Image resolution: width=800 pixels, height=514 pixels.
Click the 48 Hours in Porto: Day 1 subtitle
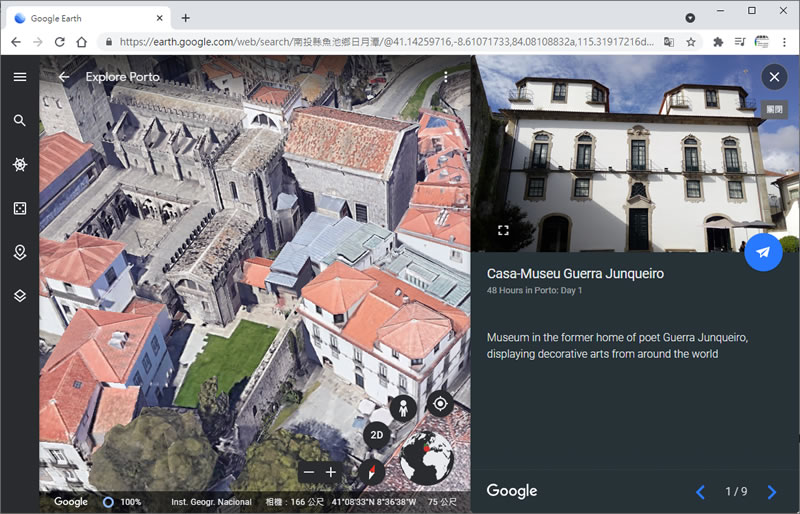pyautogui.click(x=534, y=290)
